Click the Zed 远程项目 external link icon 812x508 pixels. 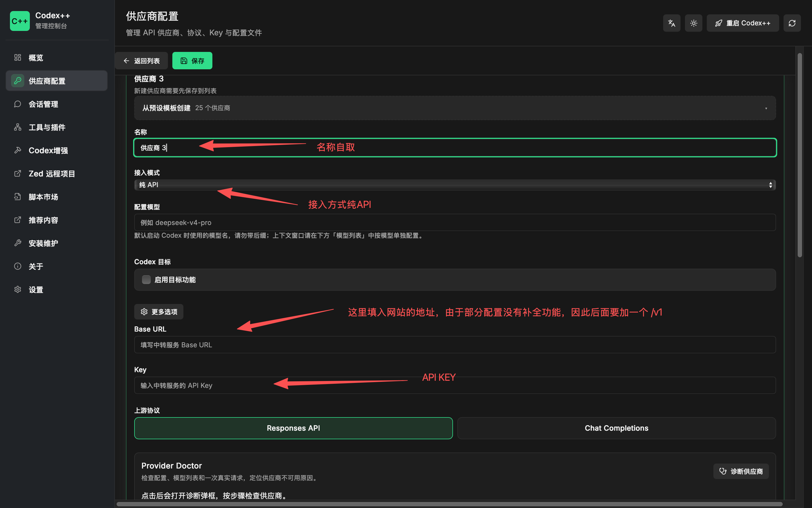pyautogui.click(x=17, y=173)
